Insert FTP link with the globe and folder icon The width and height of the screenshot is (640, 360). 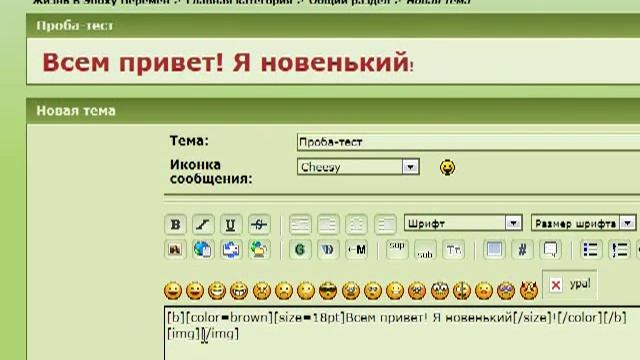tap(259, 249)
